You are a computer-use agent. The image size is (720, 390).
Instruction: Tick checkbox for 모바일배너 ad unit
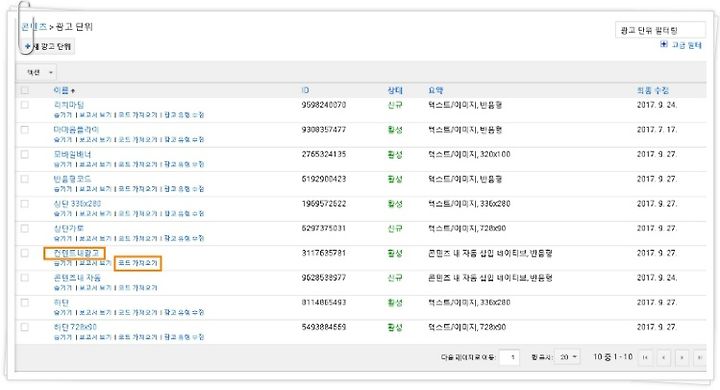(25, 155)
